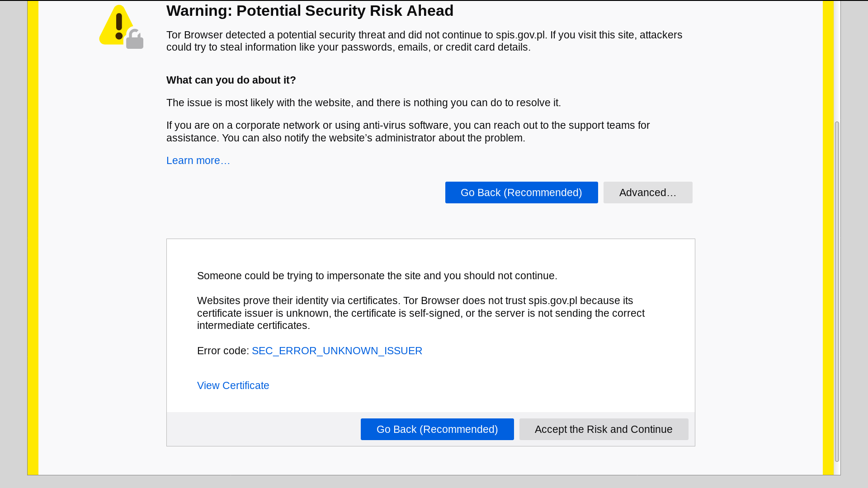Open the View Certificate link
The image size is (868, 488).
(x=233, y=386)
